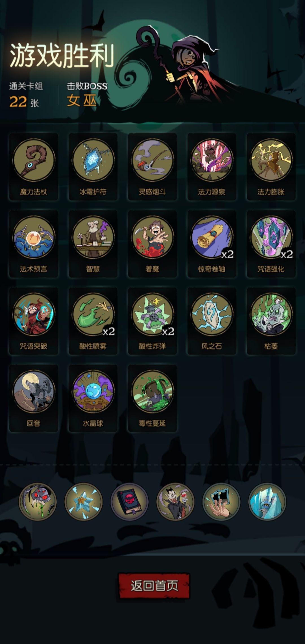
Task: Tap the red spellbook relic icon
Action: 129,501
